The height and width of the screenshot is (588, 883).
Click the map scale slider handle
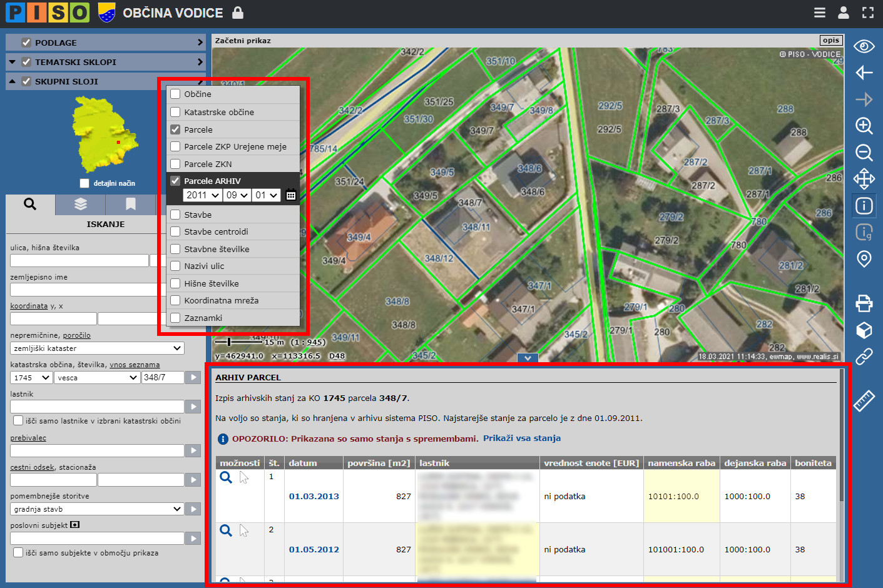click(229, 342)
